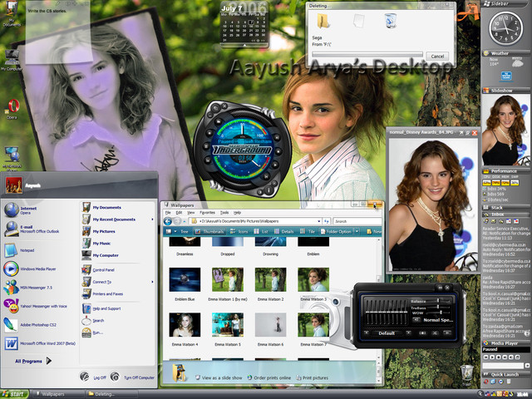Adjust the Balance slider in equalizer

(x=438, y=301)
